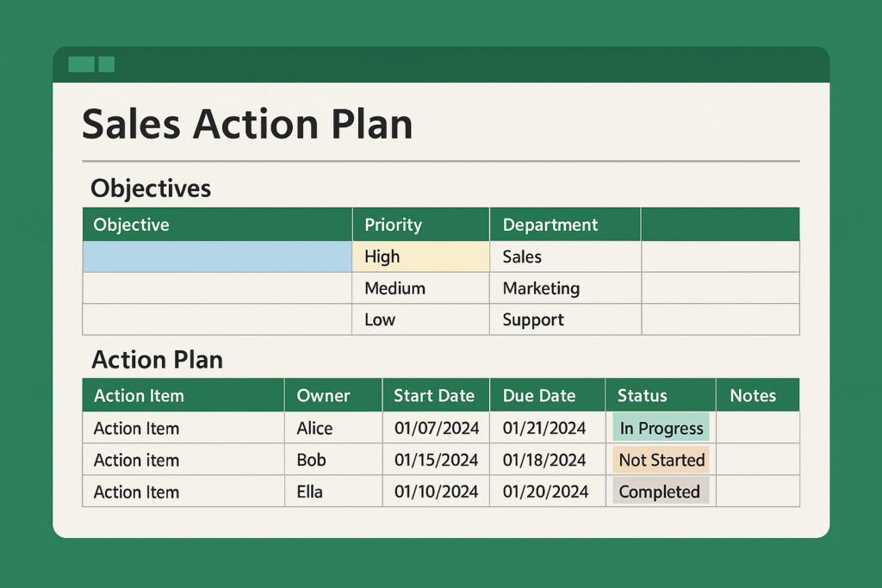Click the "Sales Action Plan" title
This screenshot has height=588, width=882.
(247, 124)
